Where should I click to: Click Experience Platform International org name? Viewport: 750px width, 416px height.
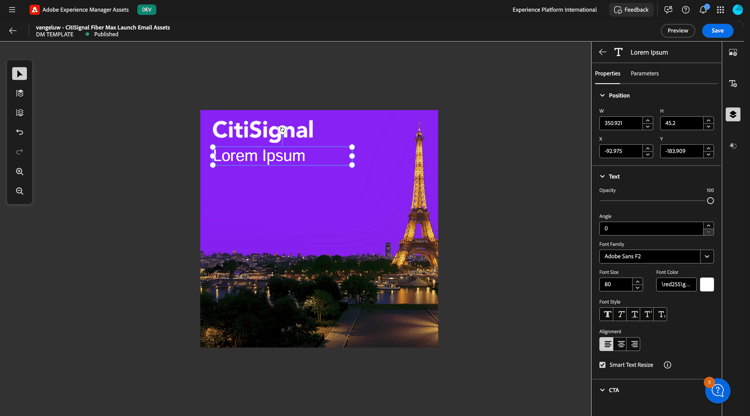[554, 10]
